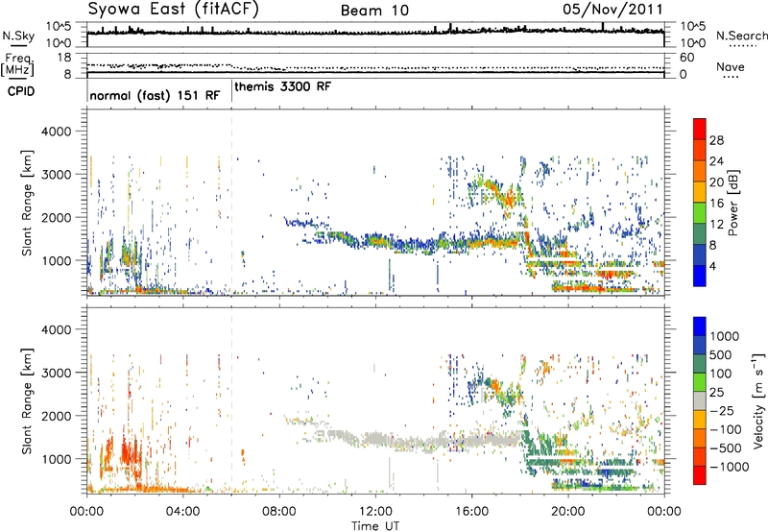Click the '16' label on Power colorbar
The image size is (768, 532).
click(716, 204)
